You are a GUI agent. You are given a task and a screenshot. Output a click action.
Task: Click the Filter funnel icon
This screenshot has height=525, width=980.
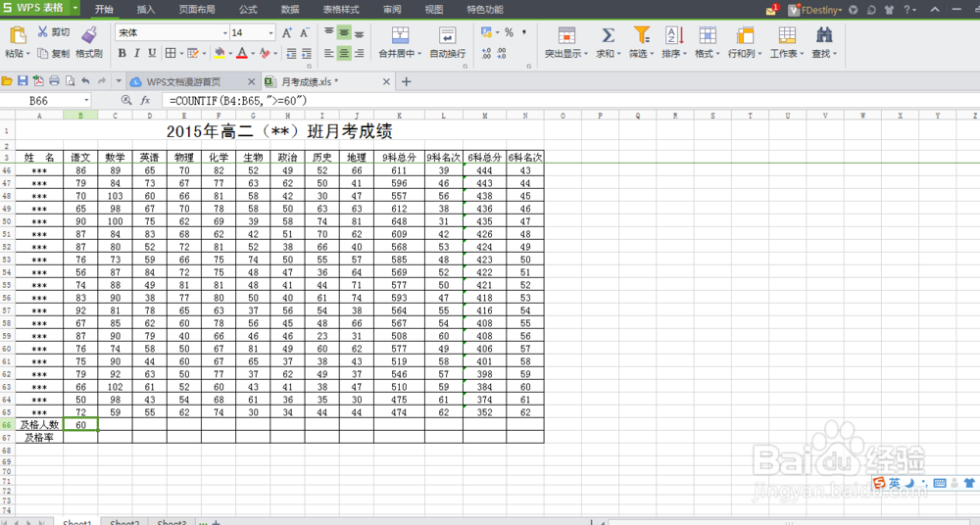[x=641, y=35]
